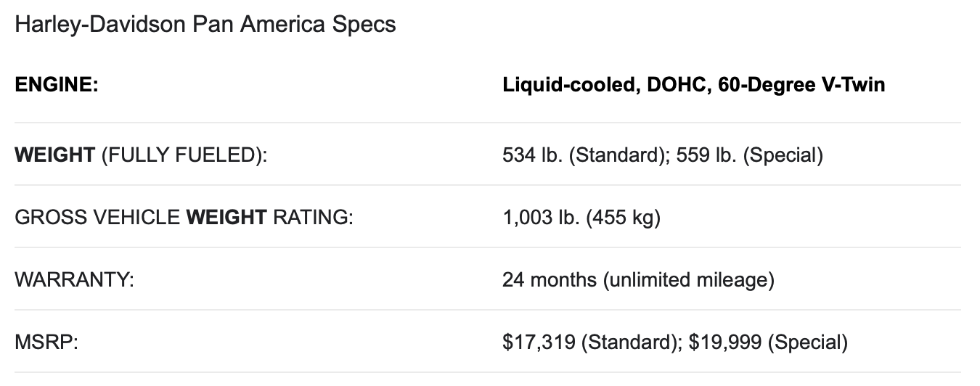Viewport: 980px width, 386px height.
Task: Click the WARRANTY row label
Action: point(74,280)
